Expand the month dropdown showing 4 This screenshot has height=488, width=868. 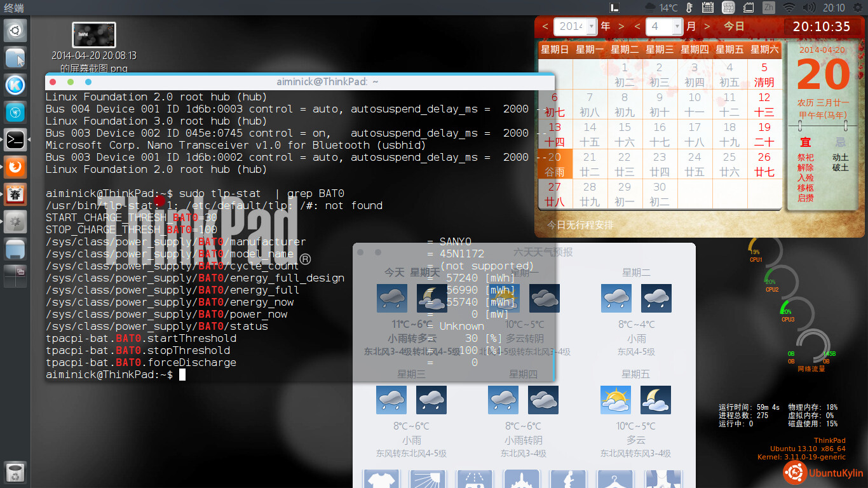(677, 26)
